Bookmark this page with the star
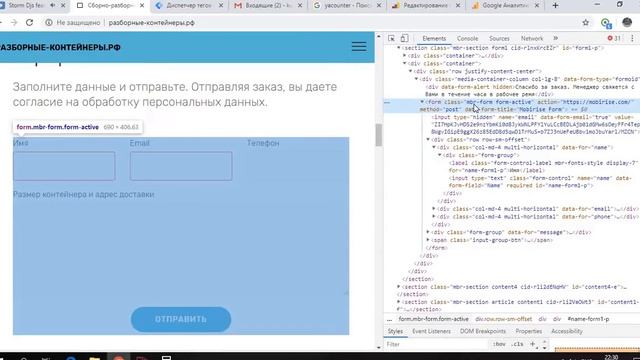 [586, 22]
